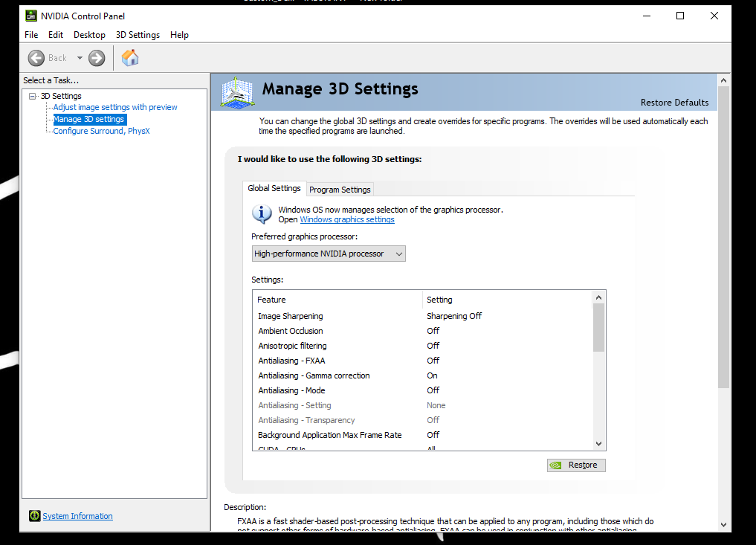Select the Antialiasing - FXAA row

(422, 361)
